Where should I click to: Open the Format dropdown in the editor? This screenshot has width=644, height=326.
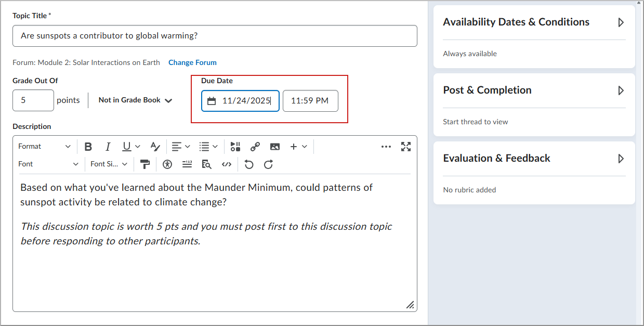[x=44, y=146]
